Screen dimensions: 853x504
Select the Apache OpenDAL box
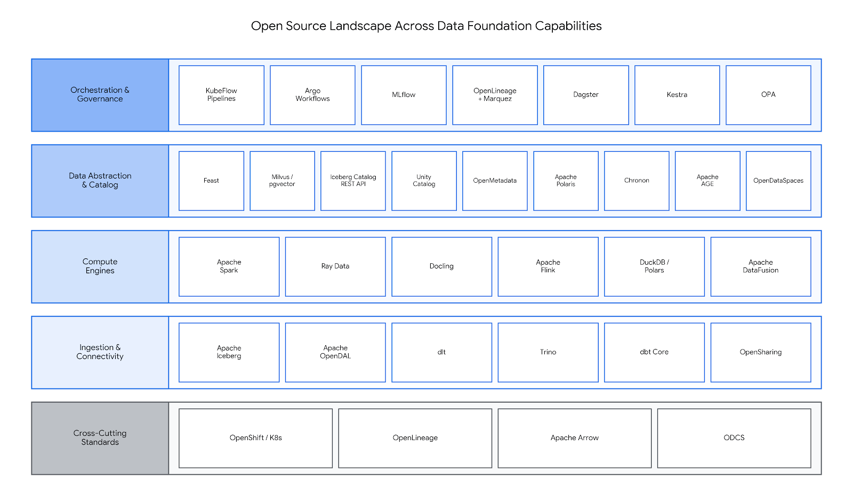click(335, 352)
